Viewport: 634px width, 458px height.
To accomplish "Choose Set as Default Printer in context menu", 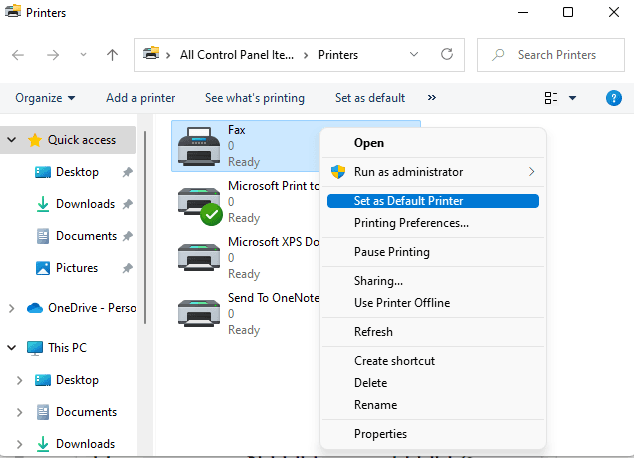I will click(x=408, y=201).
